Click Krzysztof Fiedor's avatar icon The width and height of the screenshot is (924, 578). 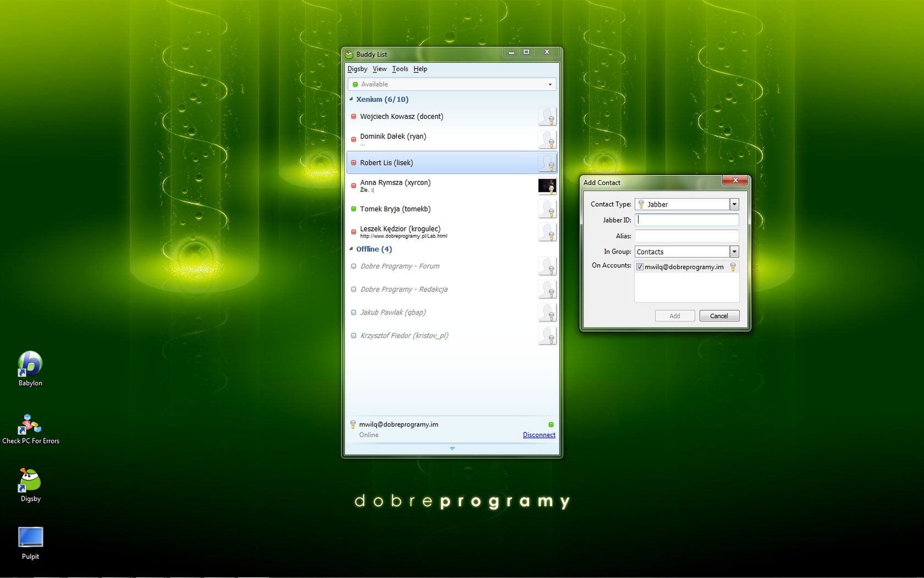point(547,336)
